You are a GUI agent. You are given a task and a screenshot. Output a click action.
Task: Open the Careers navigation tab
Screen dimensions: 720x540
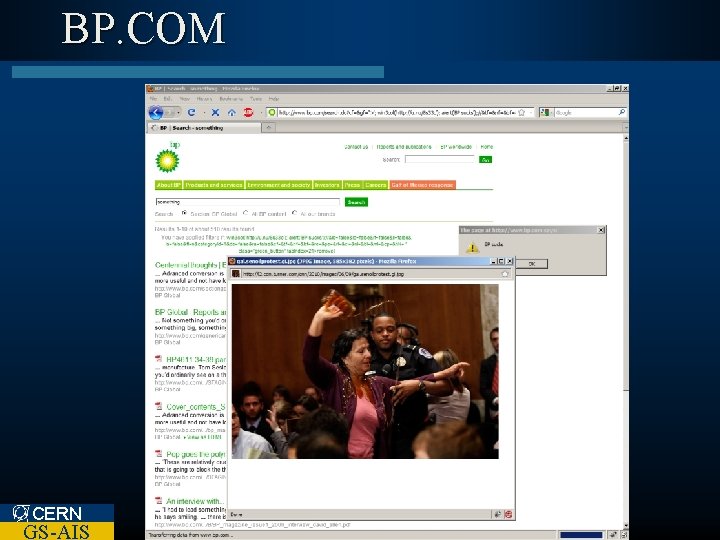click(376, 185)
